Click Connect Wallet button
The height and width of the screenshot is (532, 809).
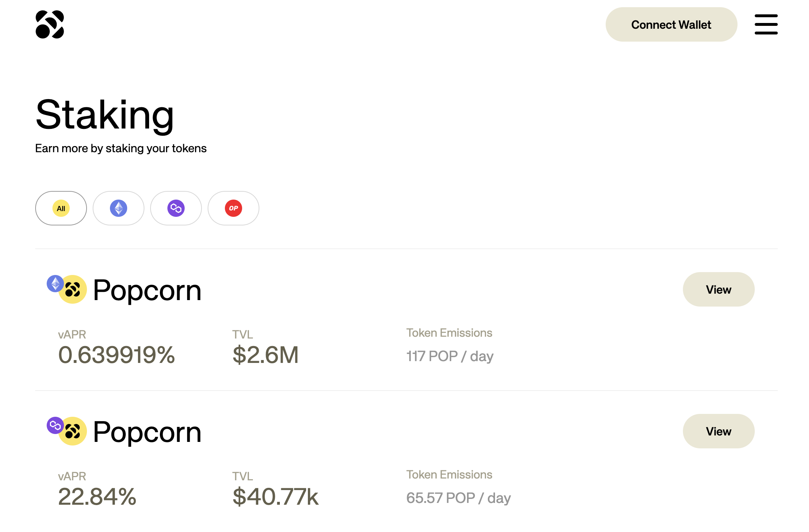(x=671, y=24)
